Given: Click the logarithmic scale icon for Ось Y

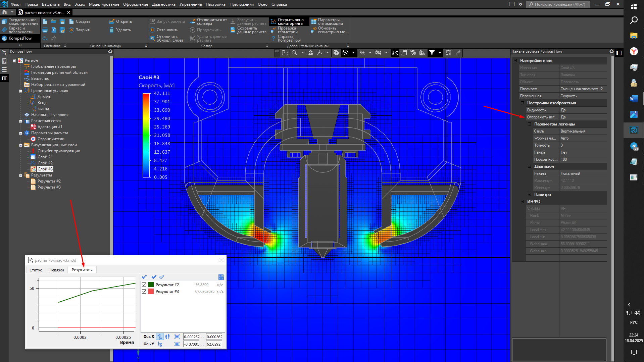Looking at the screenshot, I should coord(160,344).
